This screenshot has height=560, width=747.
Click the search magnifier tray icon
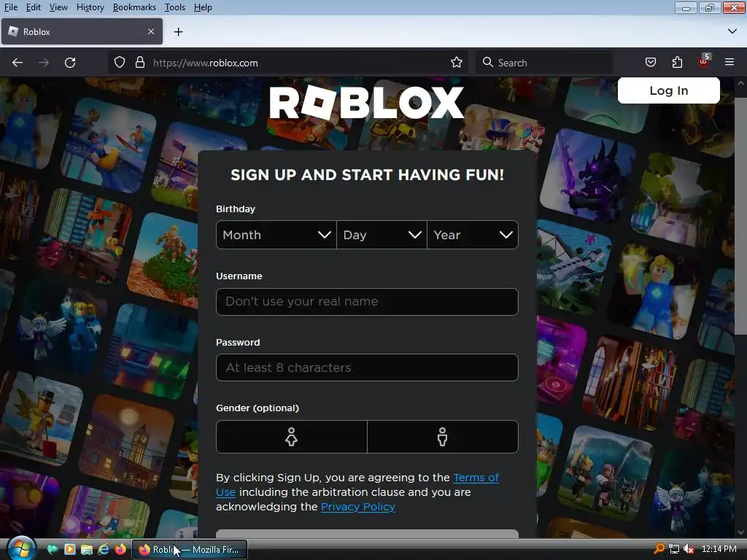(659, 549)
